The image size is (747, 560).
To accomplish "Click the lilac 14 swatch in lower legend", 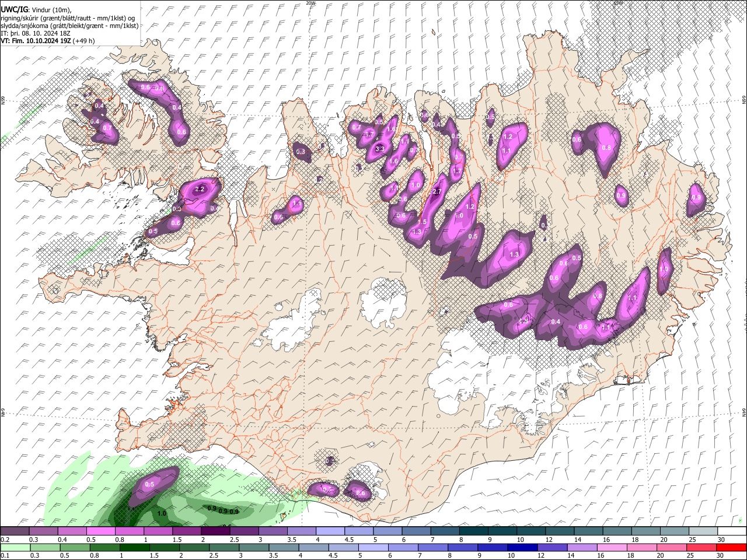I will pyautogui.click(x=582, y=547).
